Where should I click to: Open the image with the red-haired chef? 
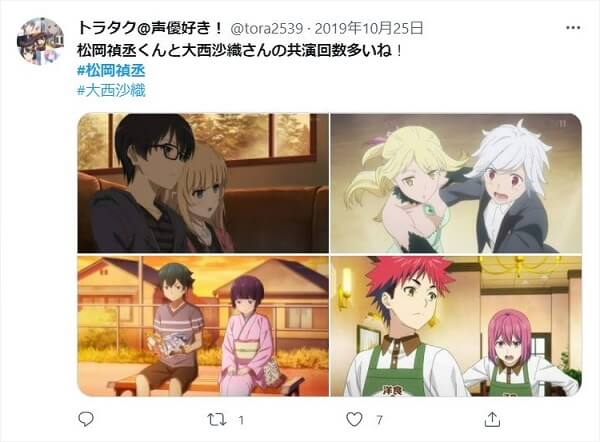coord(456,326)
